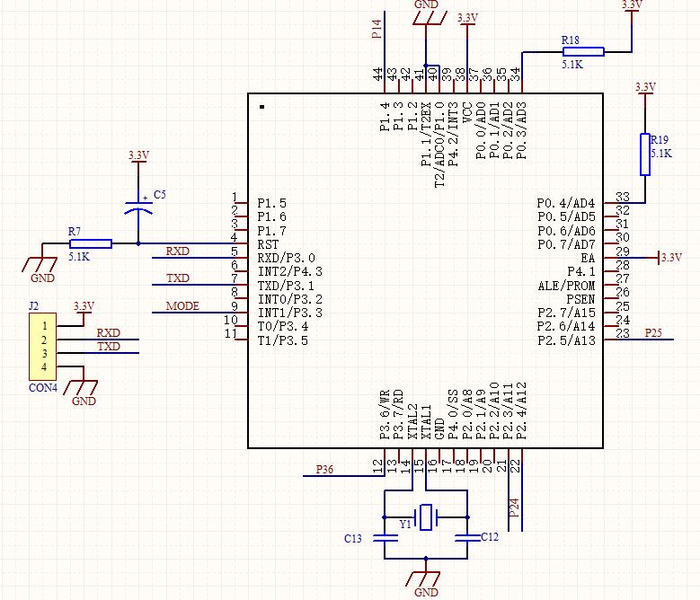
Task: Click the P24 net label
Action: [x=514, y=507]
